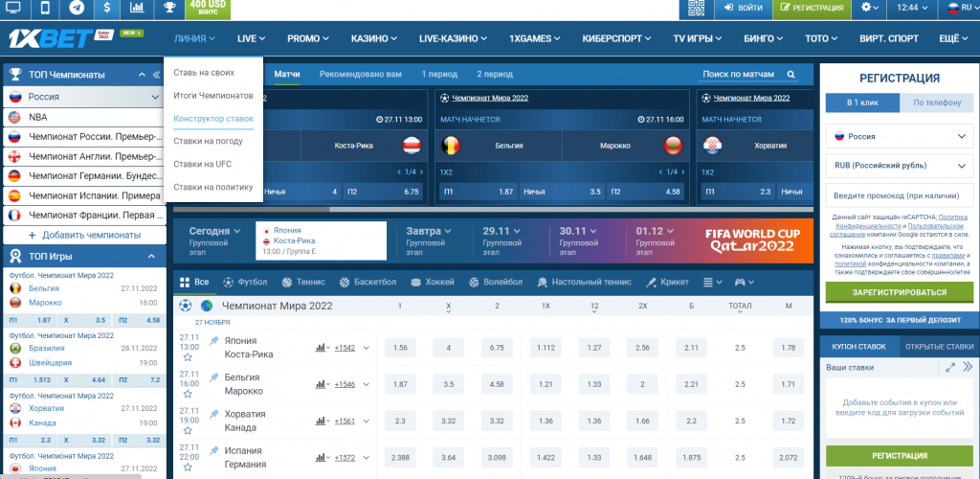Click the dollar sign payments icon
980x479 pixels.
(x=106, y=8)
